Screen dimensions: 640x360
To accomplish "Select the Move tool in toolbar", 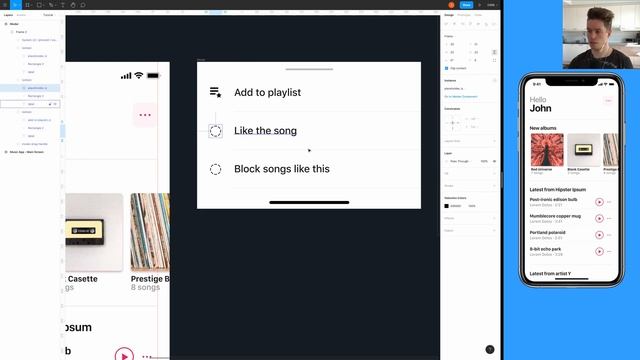I will tap(15, 5).
